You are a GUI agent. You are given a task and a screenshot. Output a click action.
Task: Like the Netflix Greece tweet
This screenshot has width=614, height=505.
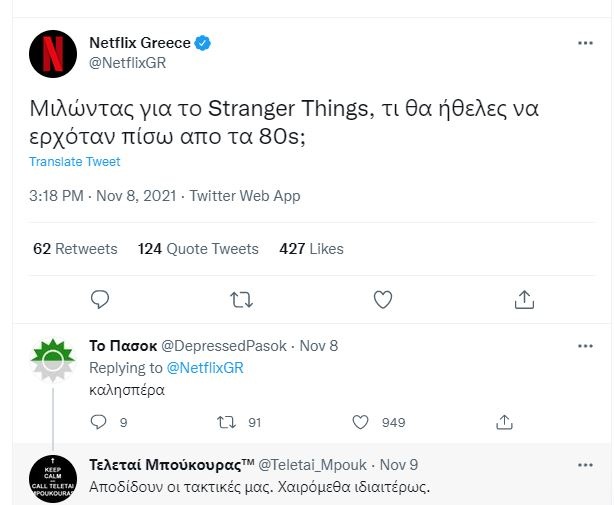(382, 299)
